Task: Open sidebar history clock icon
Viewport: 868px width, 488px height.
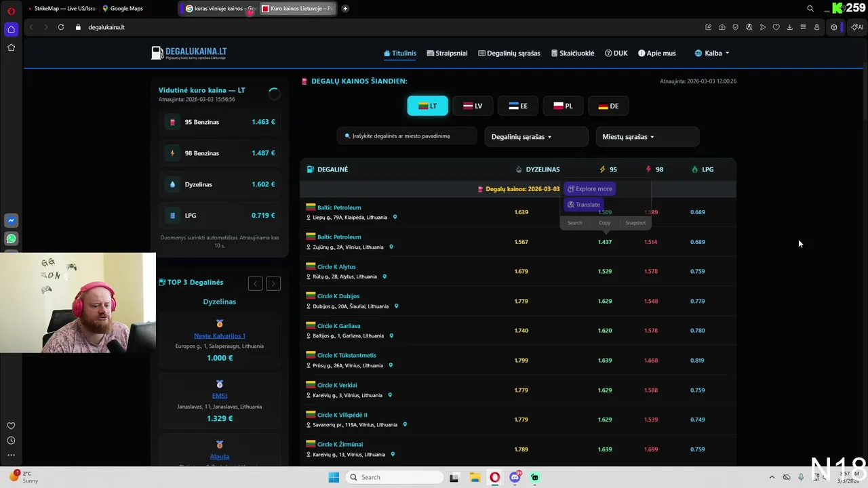Action: [x=11, y=441]
